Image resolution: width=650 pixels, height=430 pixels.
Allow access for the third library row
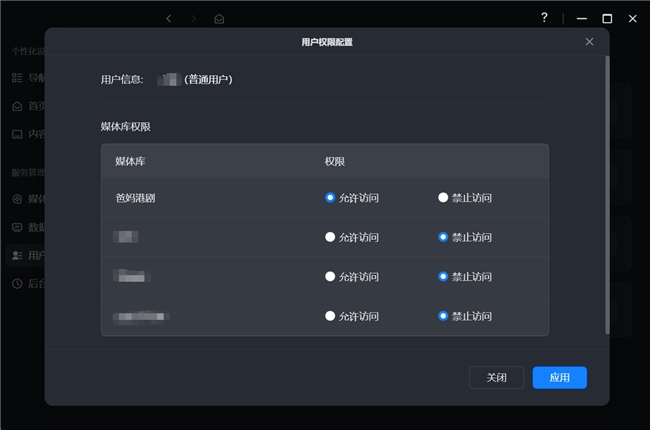330,276
